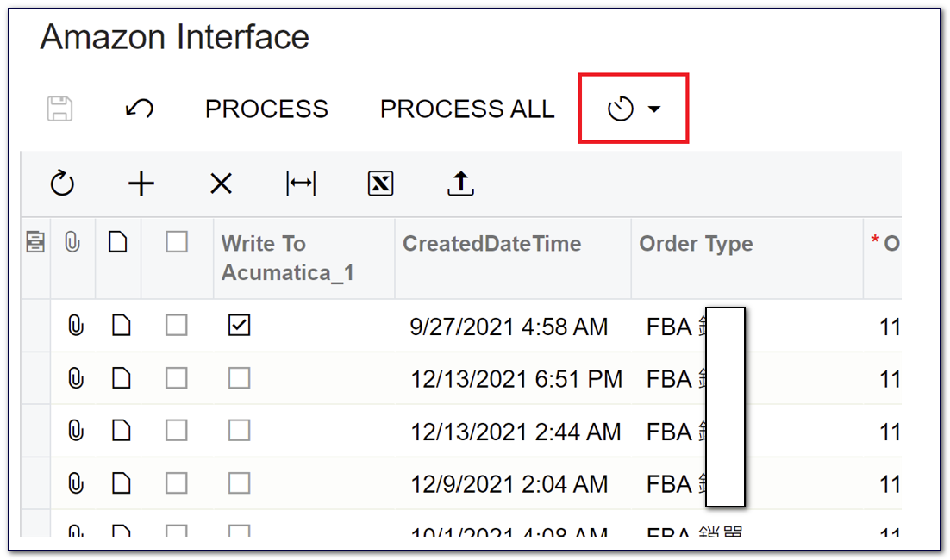Open the note for the 12/13/2021 6:51 PM row
Viewport: 950px width, 560px height.
point(122,378)
